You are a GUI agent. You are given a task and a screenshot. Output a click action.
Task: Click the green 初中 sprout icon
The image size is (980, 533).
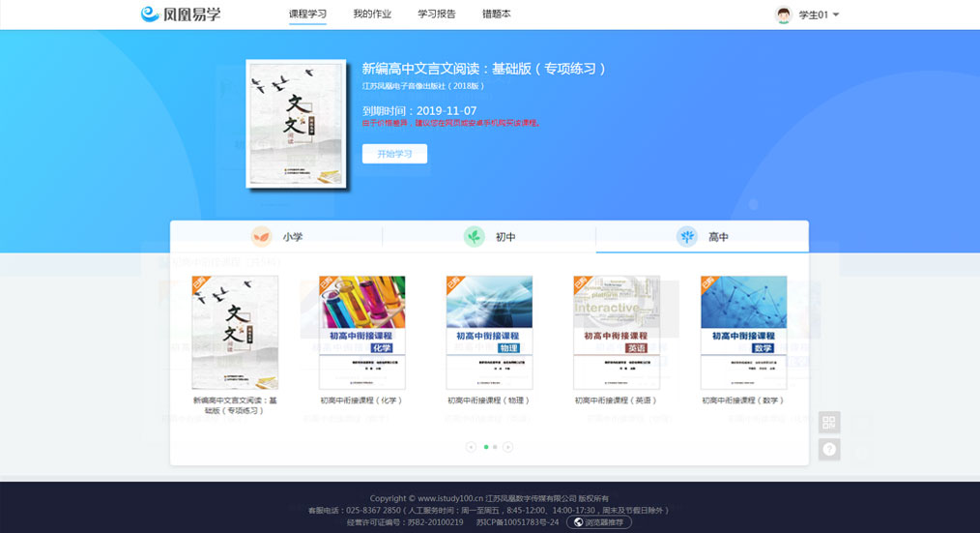click(x=475, y=236)
